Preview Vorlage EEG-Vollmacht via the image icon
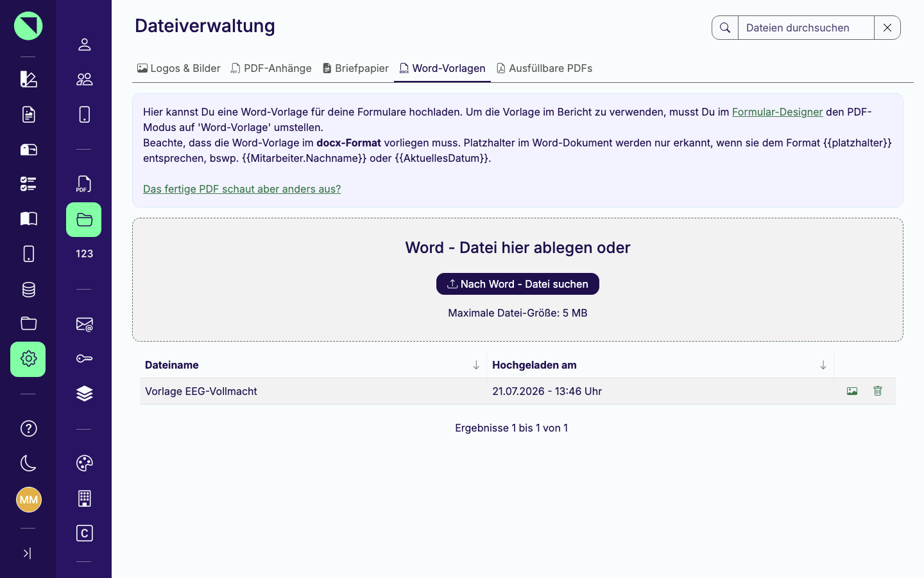This screenshot has width=924, height=578. tap(852, 391)
